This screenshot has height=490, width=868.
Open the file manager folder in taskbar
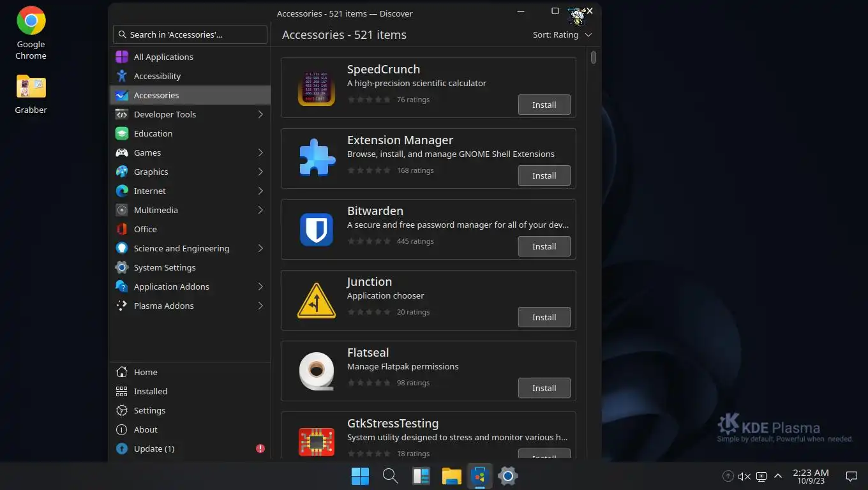pyautogui.click(x=451, y=476)
